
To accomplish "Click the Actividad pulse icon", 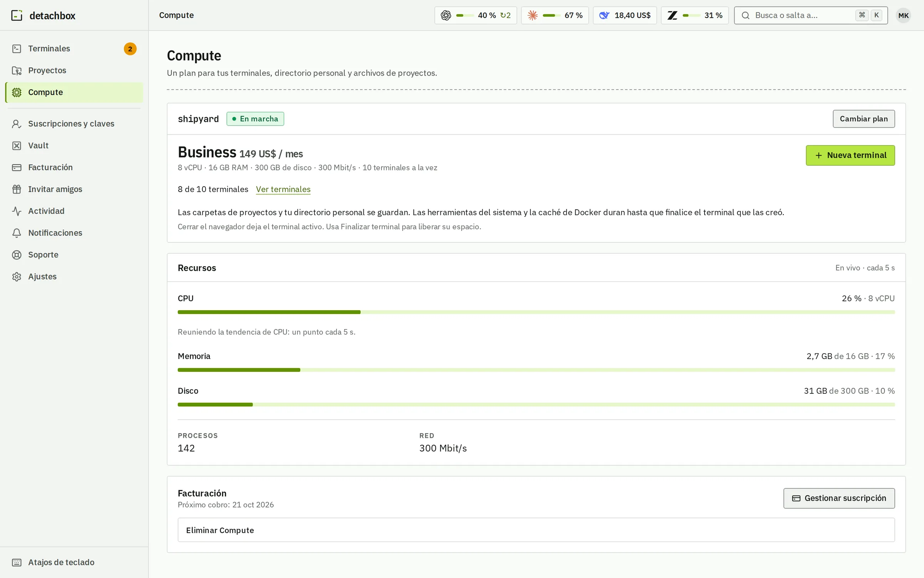I will coord(17,211).
